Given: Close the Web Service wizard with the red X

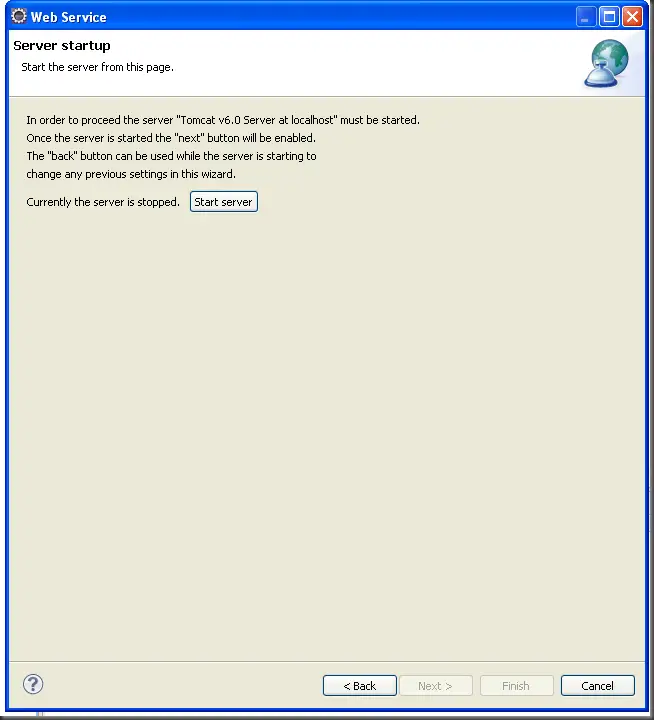Looking at the screenshot, I should pos(632,17).
